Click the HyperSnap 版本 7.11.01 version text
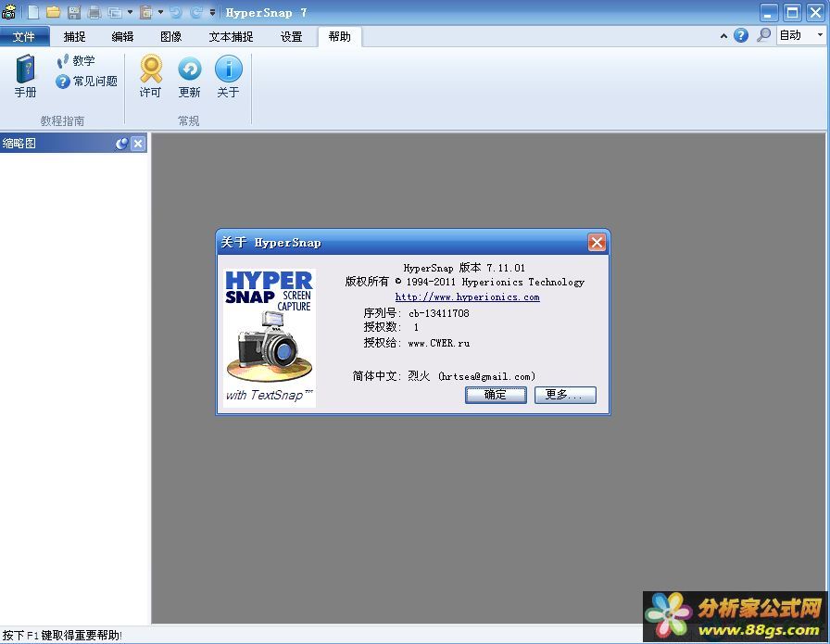Image resolution: width=830 pixels, height=644 pixels. pos(464,268)
